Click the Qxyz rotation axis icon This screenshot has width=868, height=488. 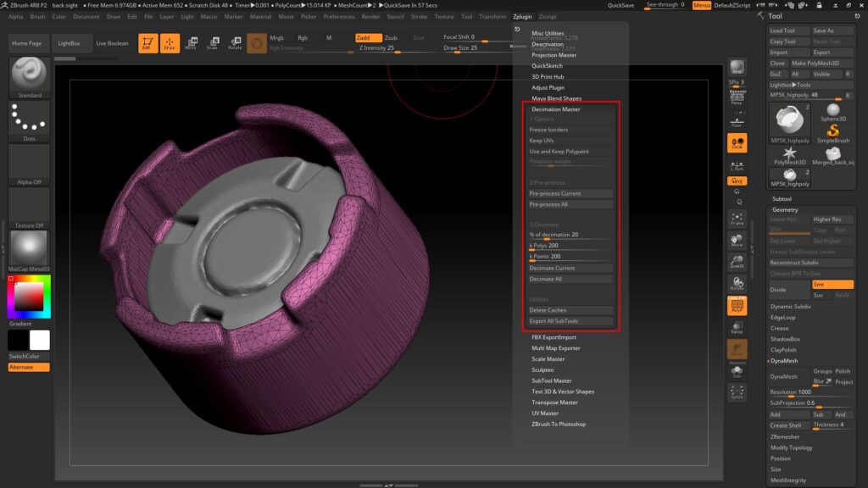(737, 181)
